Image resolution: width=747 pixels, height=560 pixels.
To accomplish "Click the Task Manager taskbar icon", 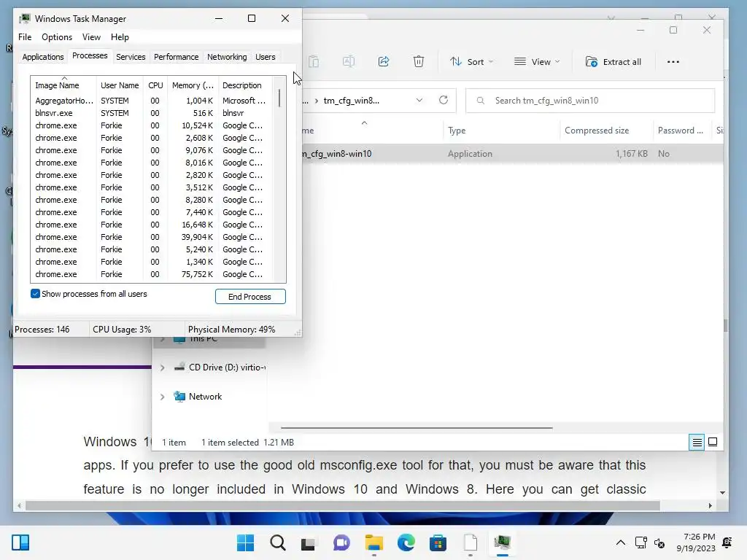I will pyautogui.click(x=502, y=542).
